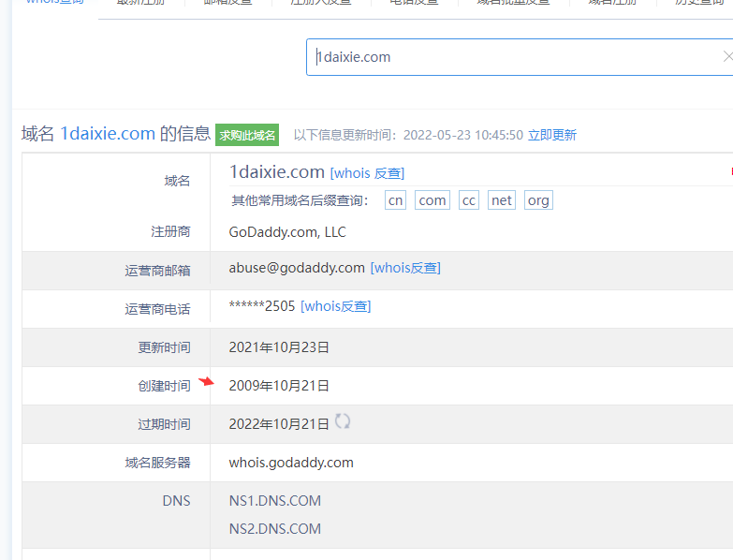
Task: Click the NS2.DNS.COM entry
Action: 275,529
